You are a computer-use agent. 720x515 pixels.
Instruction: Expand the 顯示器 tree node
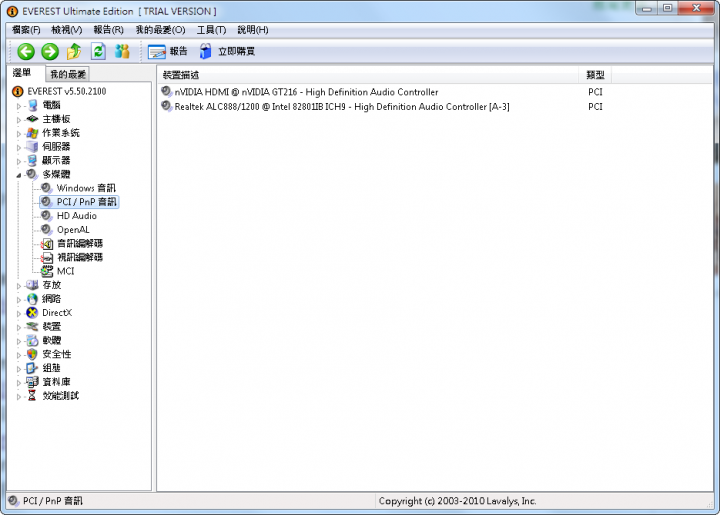click(19, 161)
